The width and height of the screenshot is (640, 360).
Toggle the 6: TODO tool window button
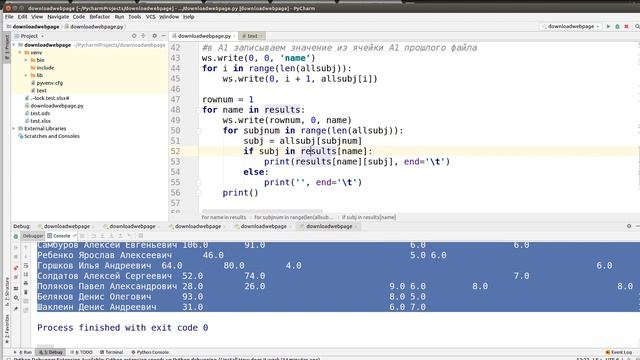[x=82, y=352]
